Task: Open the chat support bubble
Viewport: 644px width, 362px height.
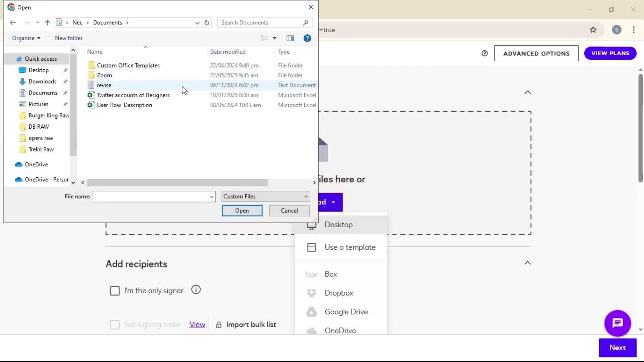Action: pyautogui.click(x=618, y=323)
